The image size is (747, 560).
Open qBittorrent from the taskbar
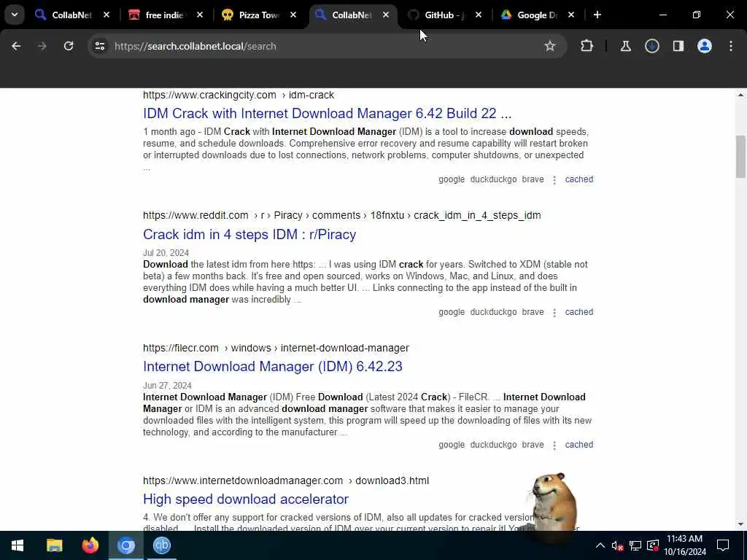(162, 545)
